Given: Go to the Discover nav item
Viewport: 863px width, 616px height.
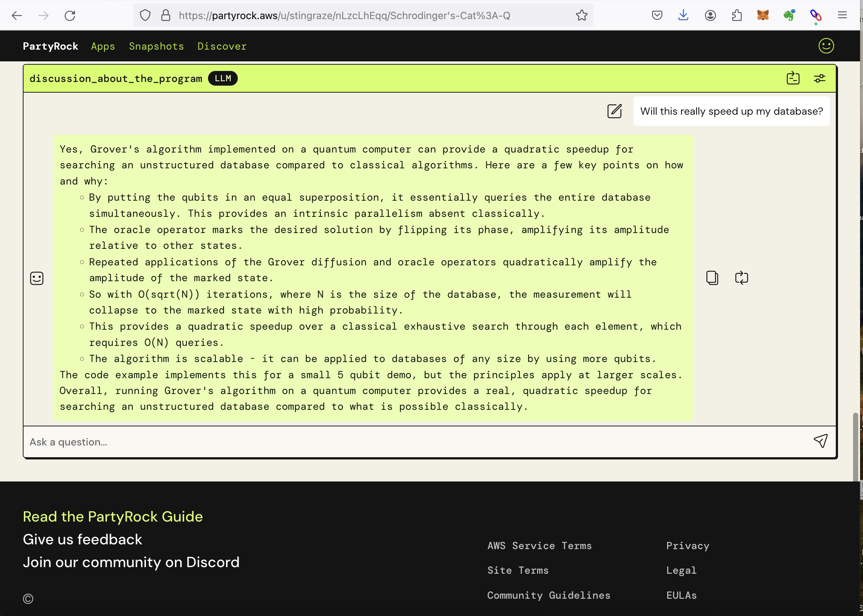Looking at the screenshot, I should [x=222, y=46].
